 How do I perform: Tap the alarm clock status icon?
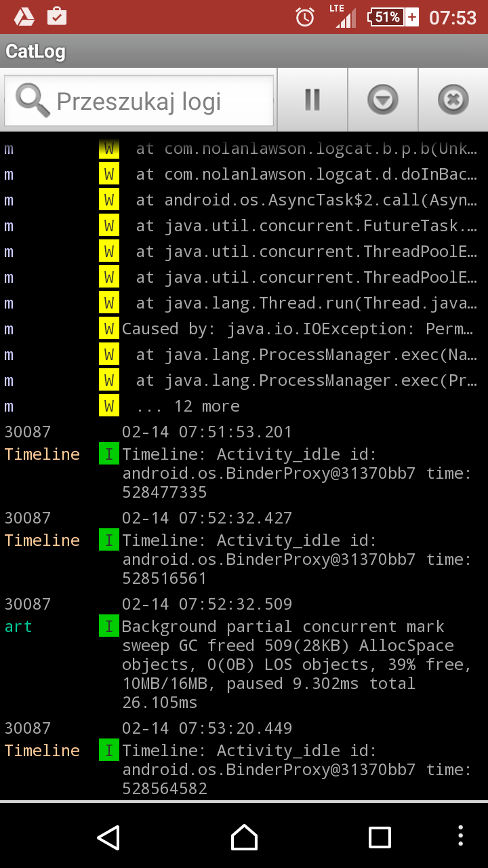click(305, 17)
